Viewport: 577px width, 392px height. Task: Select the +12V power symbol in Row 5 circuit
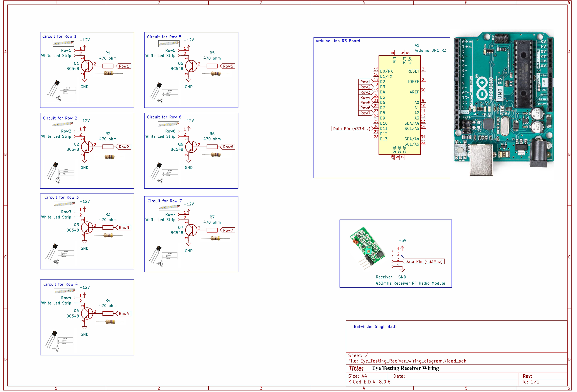(x=189, y=46)
